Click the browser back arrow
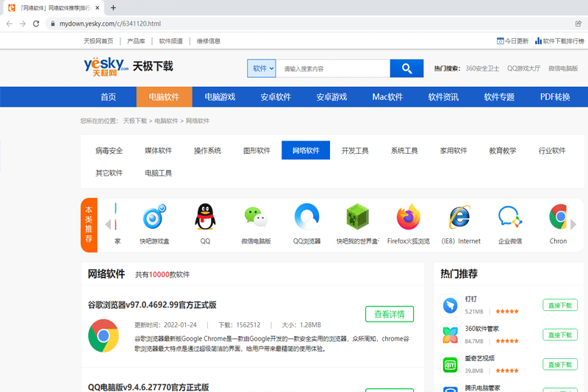This screenshot has width=588, height=392. coord(10,24)
